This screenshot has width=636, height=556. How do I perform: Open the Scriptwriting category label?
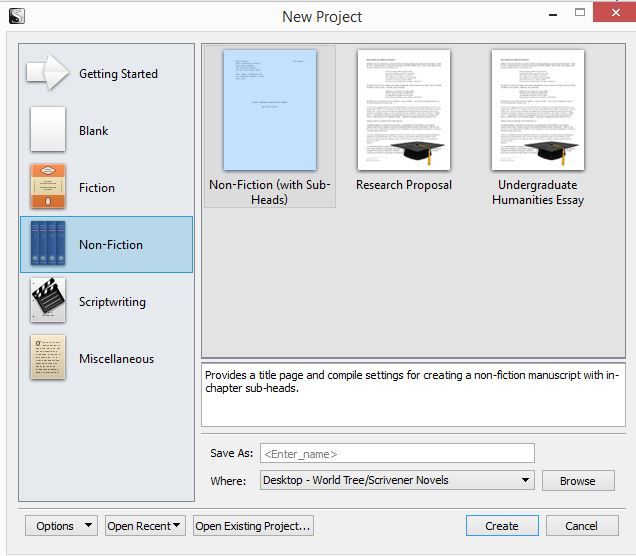(112, 302)
